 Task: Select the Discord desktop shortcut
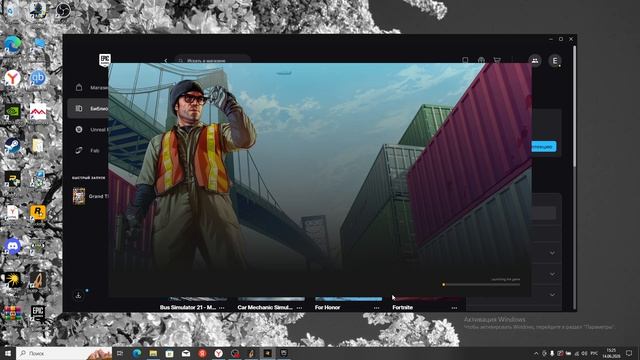pos(13,246)
